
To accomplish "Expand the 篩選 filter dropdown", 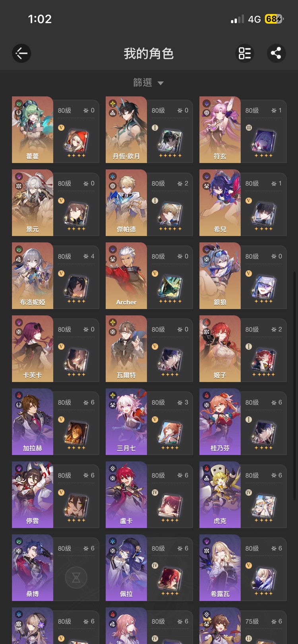I will 149,83.
